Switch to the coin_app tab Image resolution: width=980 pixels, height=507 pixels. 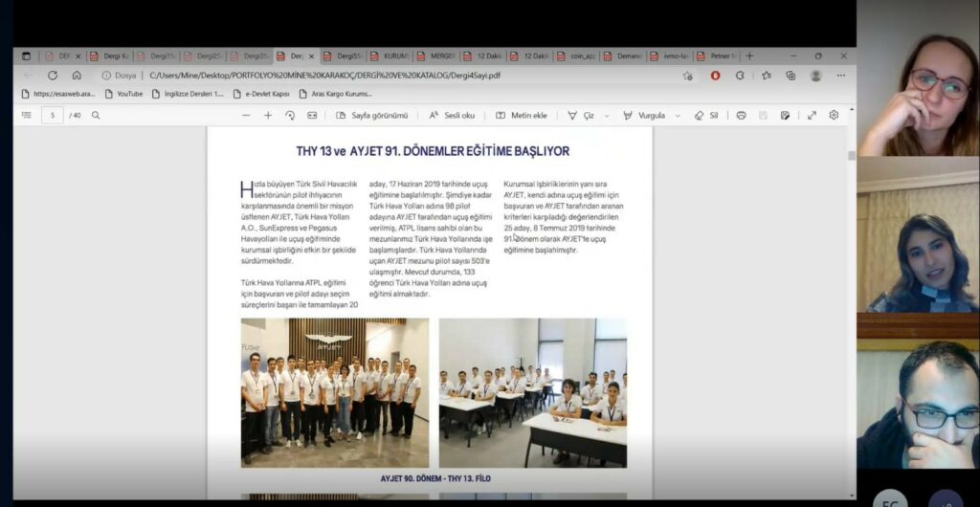(x=577, y=56)
